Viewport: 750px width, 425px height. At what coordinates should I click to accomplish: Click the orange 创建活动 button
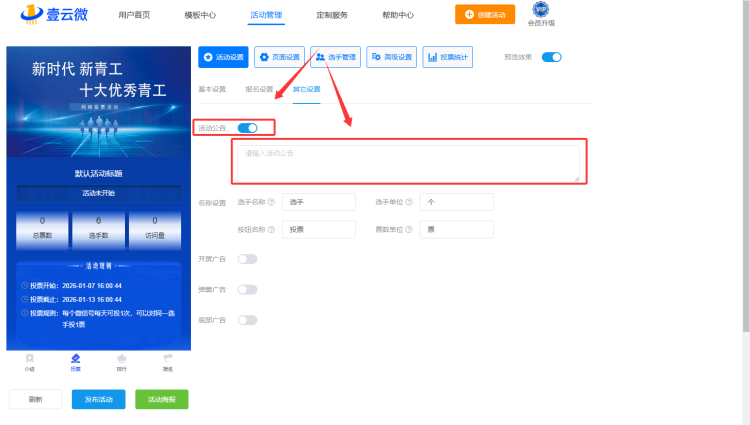click(492, 15)
